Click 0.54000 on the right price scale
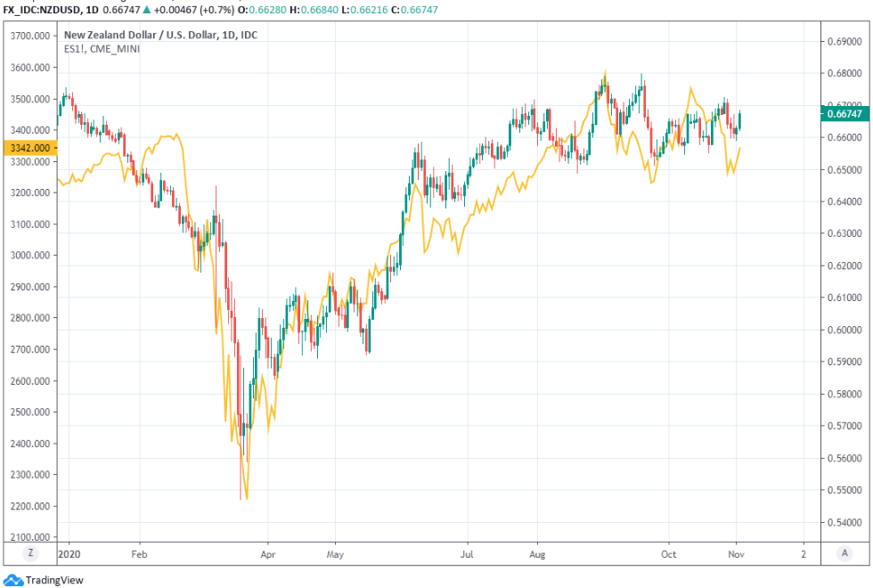Screen dimensions: 873x588 [x=844, y=522]
